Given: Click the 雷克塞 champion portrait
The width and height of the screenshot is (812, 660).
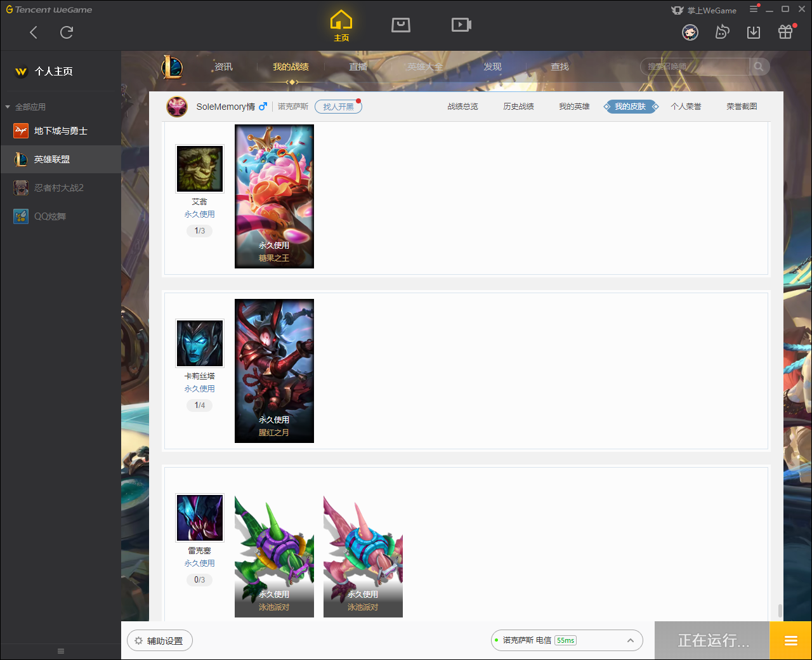Looking at the screenshot, I should [x=200, y=518].
